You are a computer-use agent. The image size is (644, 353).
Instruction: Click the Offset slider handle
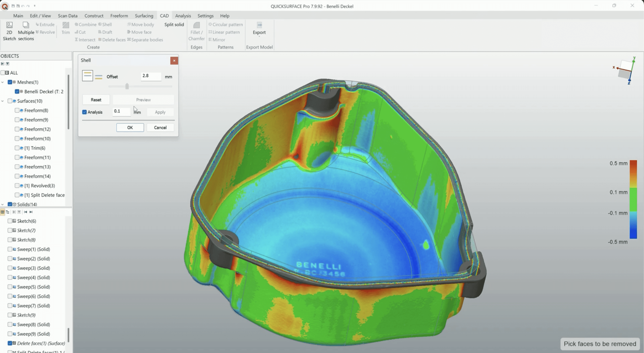pos(127,86)
